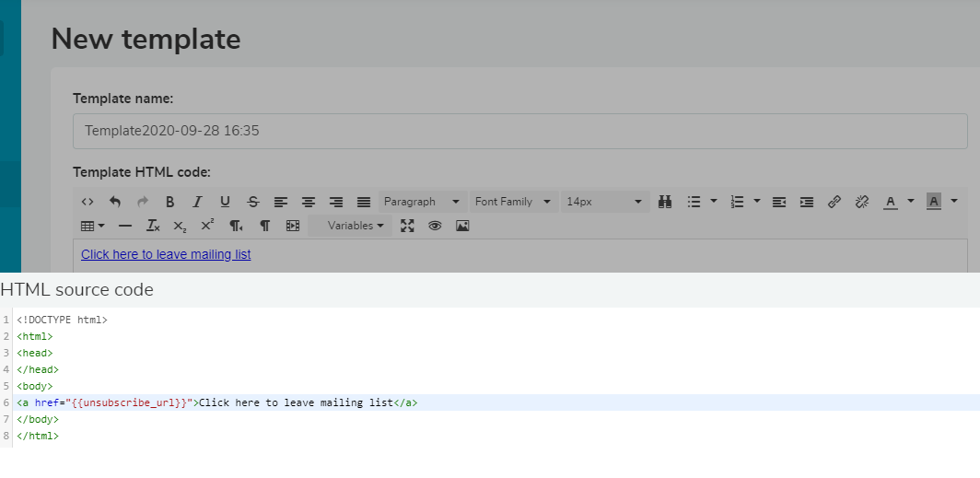The height and width of the screenshot is (478, 980).
Task: Open source code view icon
Action: click(87, 202)
